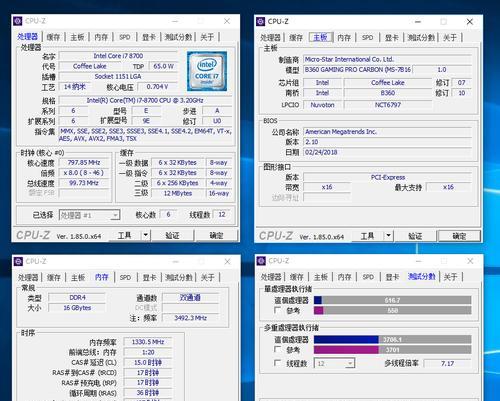The image size is (500, 401).
Task: Click 验证 button in processor window
Action: tap(172, 235)
